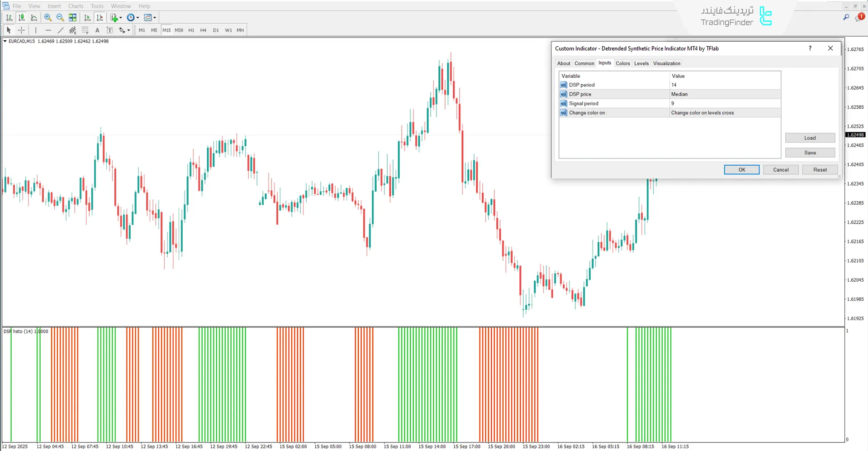Screen dimensions: 868x451
Task: Open the search magnifier in the top bar
Action: (845, 17)
